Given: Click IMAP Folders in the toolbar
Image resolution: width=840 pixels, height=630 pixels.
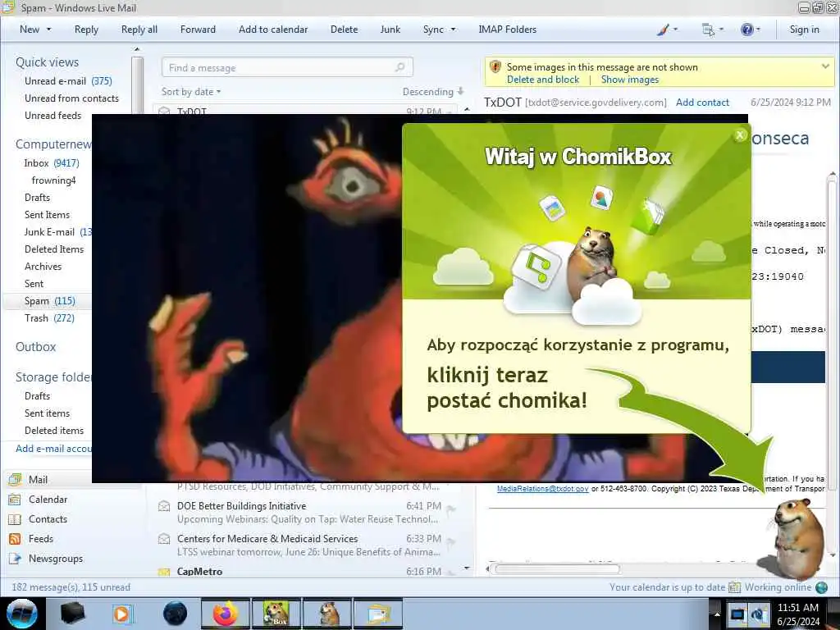Looking at the screenshot, I should pyautogui.click(x=507, y=30).
